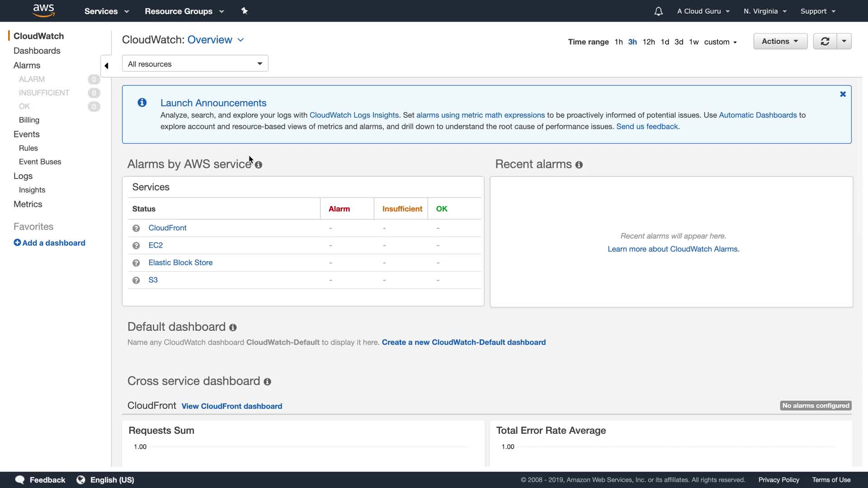This screenshot has width=868, height=488.
Task: Click the AWS logo home icon
Action: [x=43, y=10]
